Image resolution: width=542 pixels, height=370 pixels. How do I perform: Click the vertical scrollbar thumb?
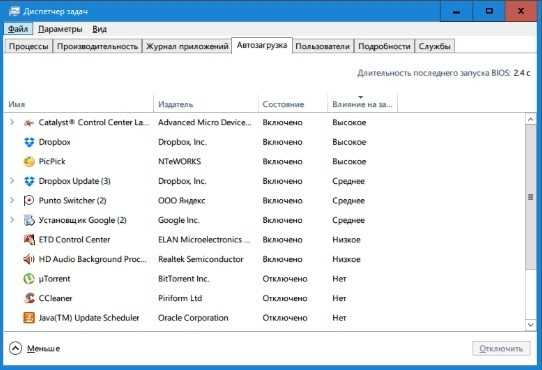coord(531,197)
